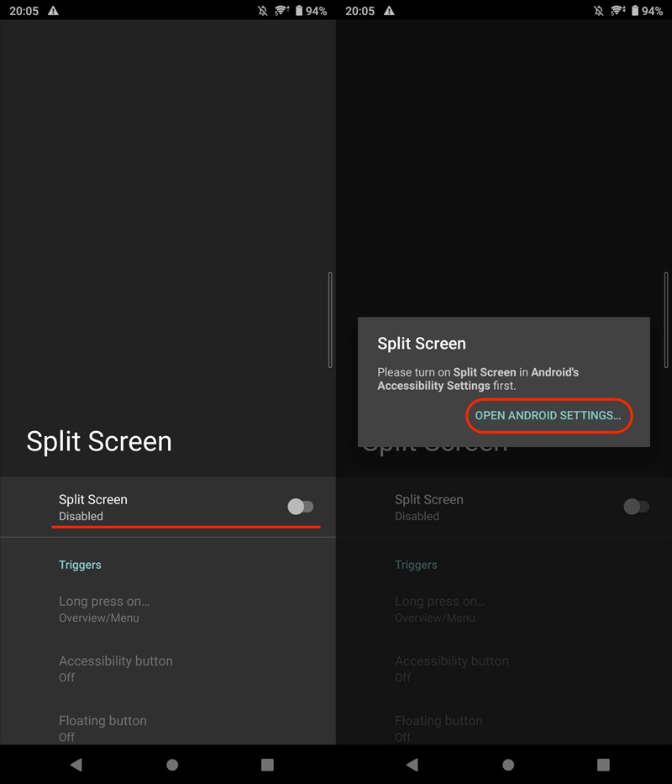Tap muted bell icon in left status bar
This screenshot has height=784, width=672.
(x=263, y=11)
